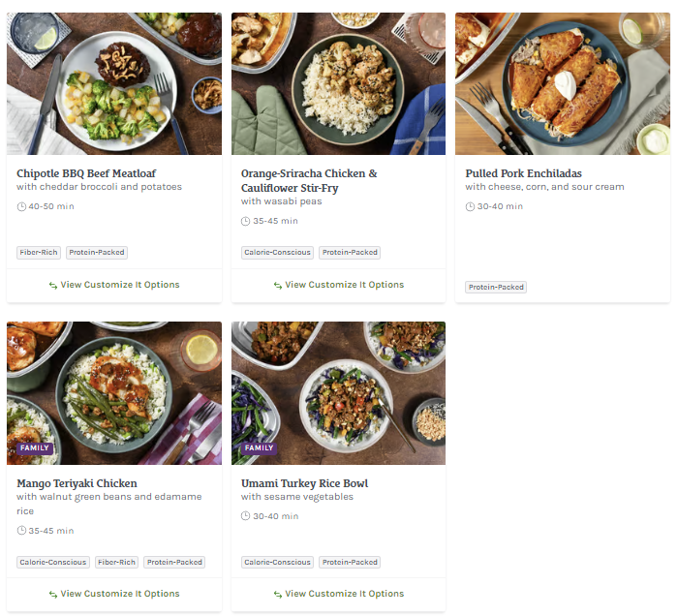The height and width of the screenshot is (616, 678).
Task: Select Fiber-Rich tag on Chipotle BBQ Meatloaf
Action: coord(39,253)
